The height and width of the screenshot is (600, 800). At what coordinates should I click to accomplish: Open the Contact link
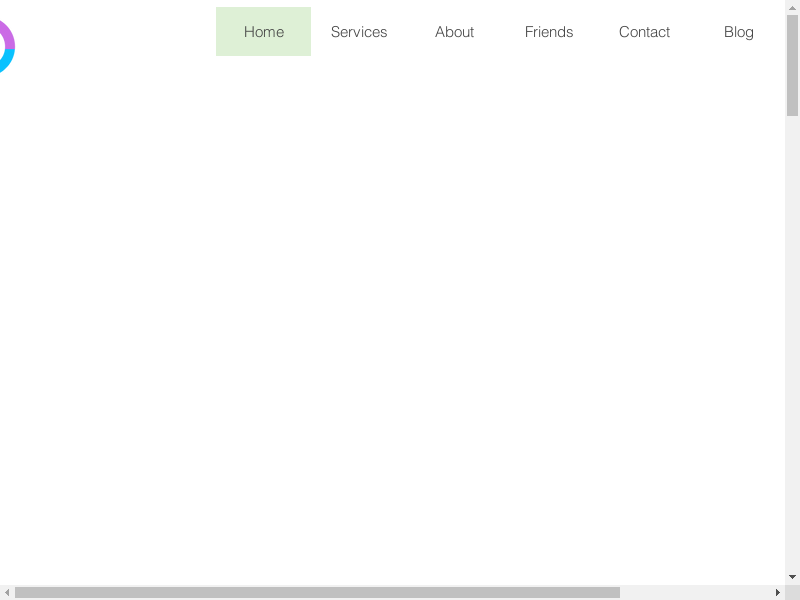[644, 32]
